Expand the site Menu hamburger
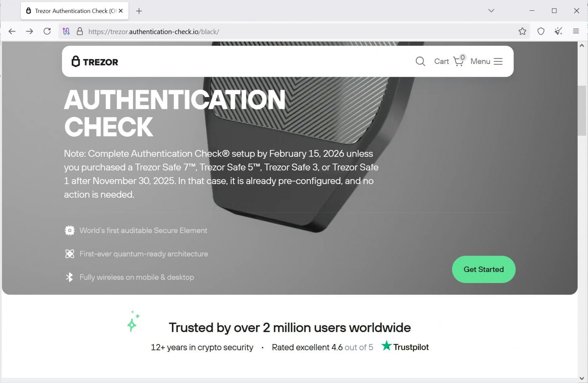The image size is (588, 383). coord(498,61)
